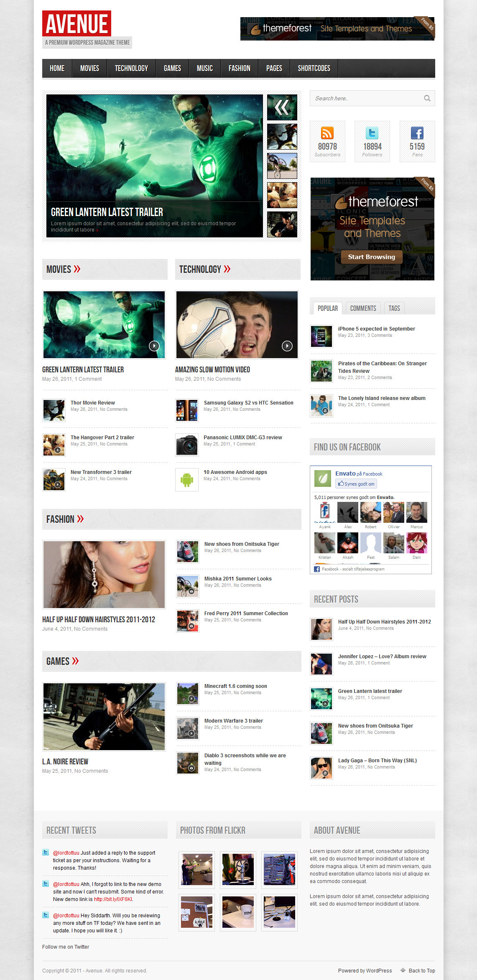
Task: Open 'Diablo 3 screenshots while we are waiting'
Action: click(x=245, y=759)
